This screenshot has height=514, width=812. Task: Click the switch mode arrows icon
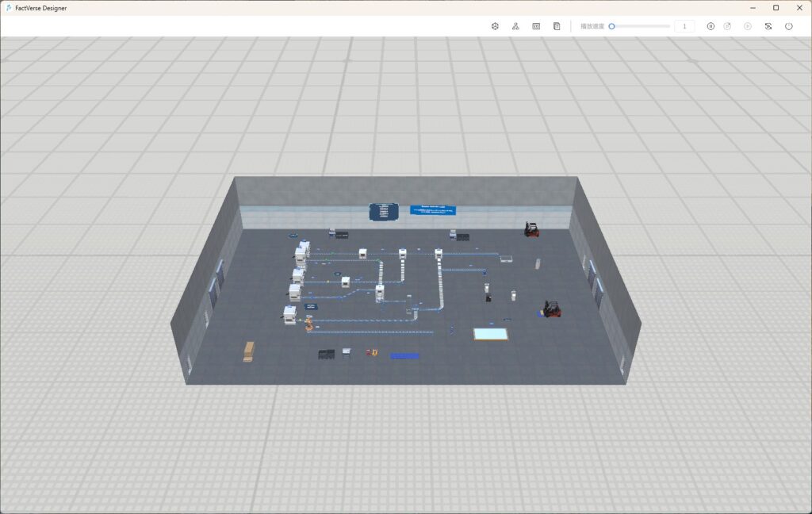tap(768, 26)
